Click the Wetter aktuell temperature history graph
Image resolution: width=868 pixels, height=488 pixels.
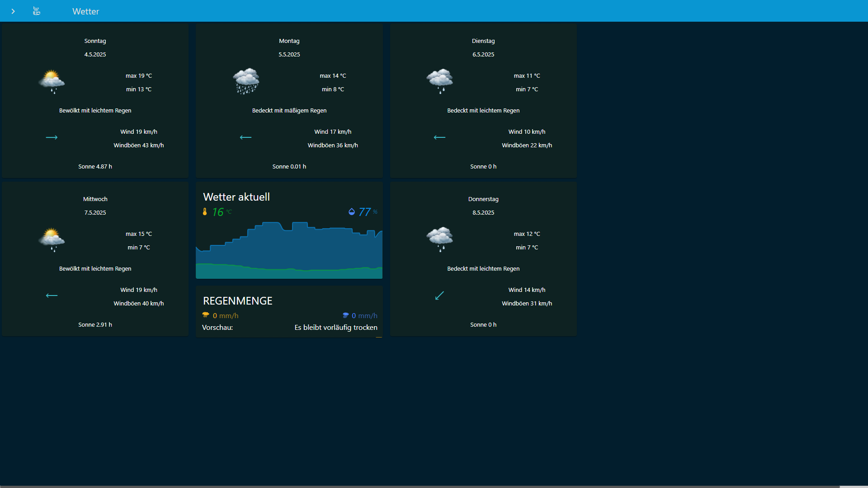pos(289,251)
